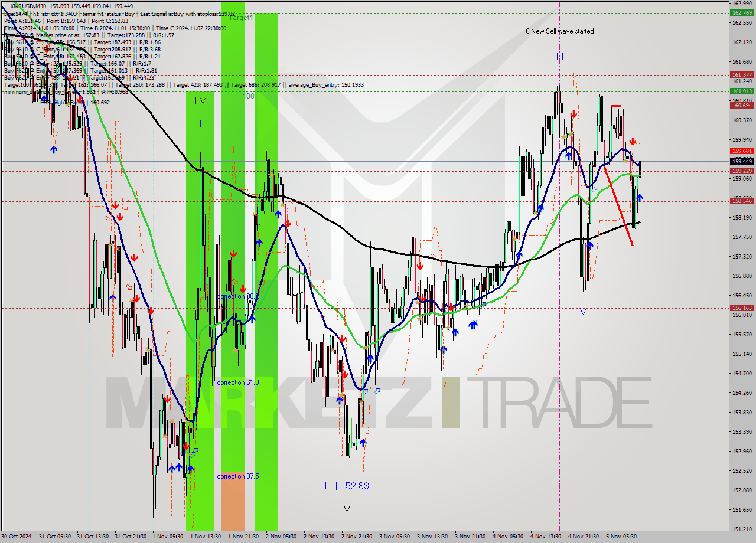Click the '4 Nov 05:30' time label
This screenshot has width=756, height=543.
[x=509, y=537]
